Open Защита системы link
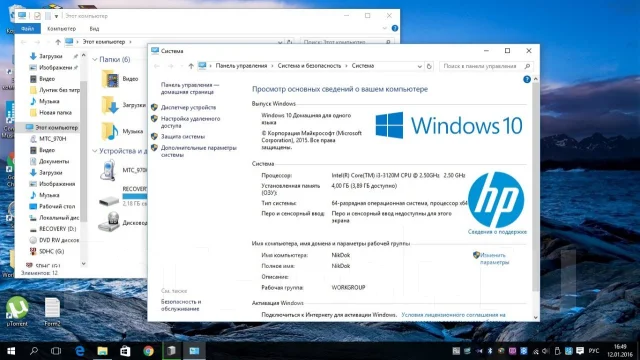 [x=182, y=137]
